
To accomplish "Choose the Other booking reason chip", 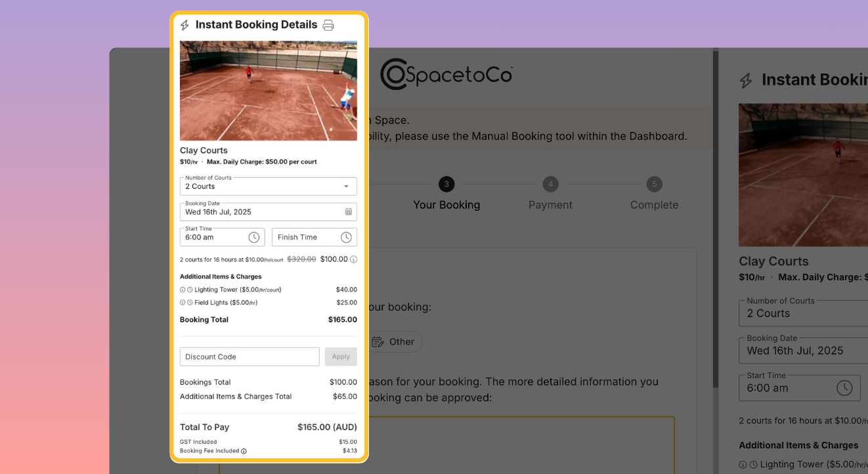I will pyautogui.click(x=393, y=341).
